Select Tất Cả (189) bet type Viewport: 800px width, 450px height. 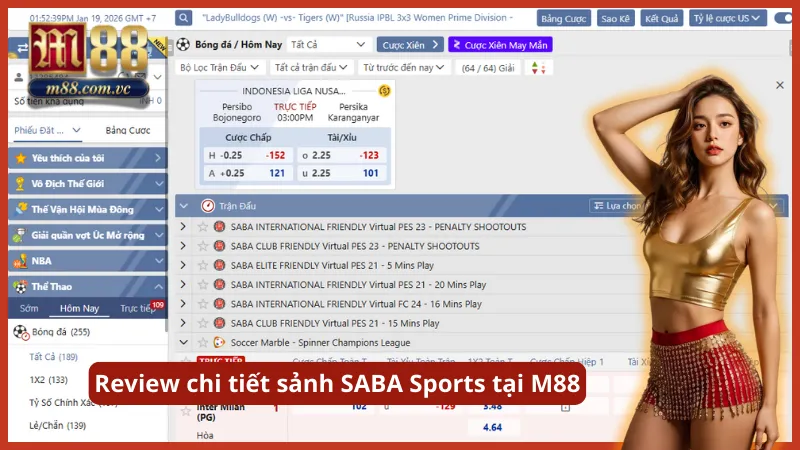pos(53,357)
